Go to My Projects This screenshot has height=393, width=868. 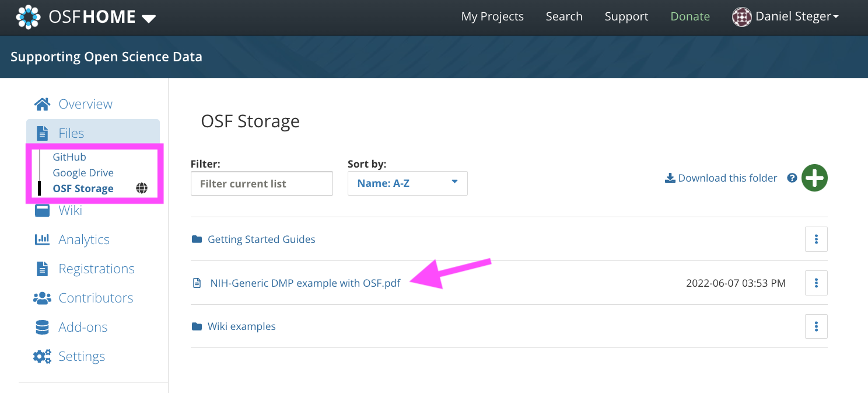tap(492, 17)
